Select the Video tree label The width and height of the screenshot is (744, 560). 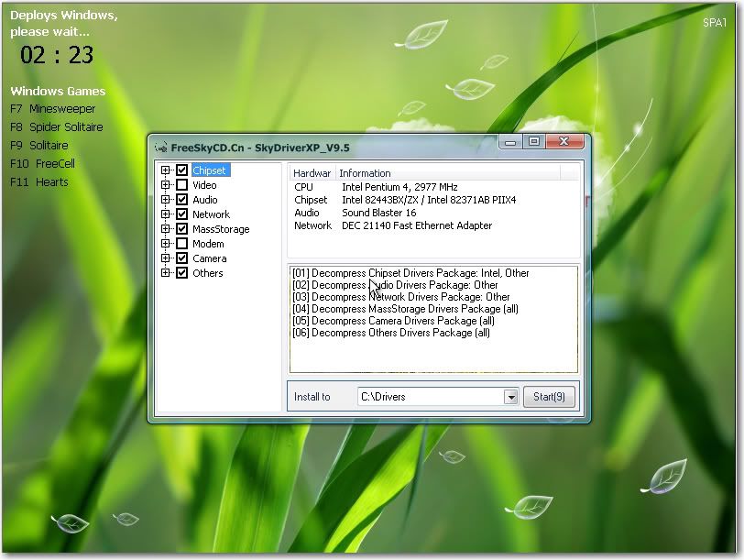[x=204, y=184]
